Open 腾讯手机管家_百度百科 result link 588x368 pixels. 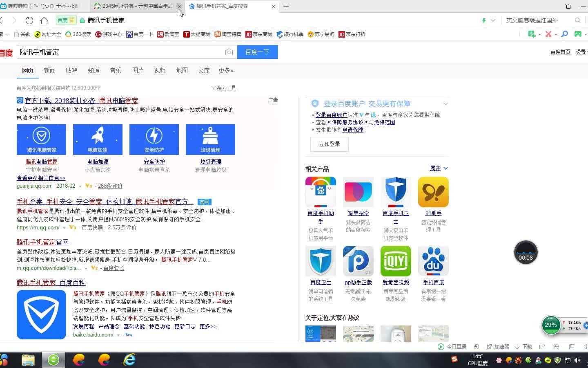point(51,283)
